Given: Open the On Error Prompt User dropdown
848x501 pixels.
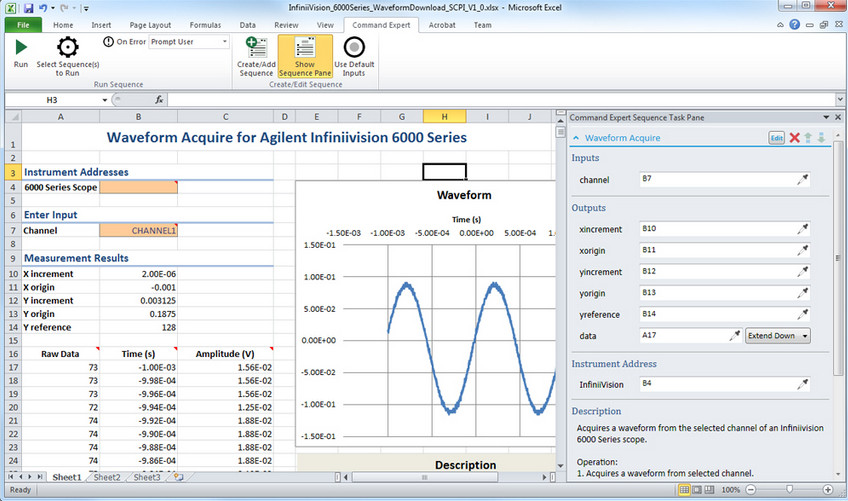Looking at the screenshot, I should tap(225, 42).
